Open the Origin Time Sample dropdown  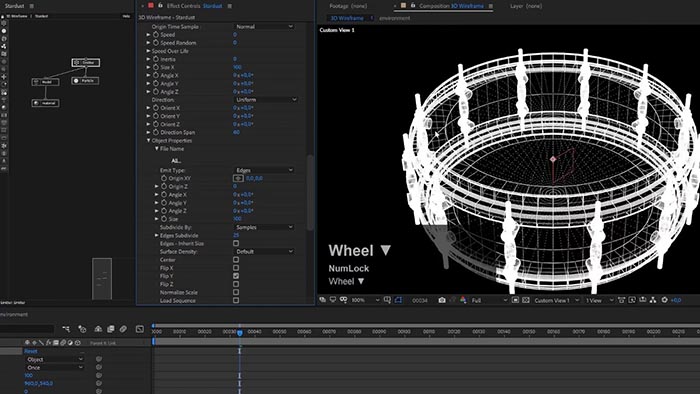click(264, 27)
